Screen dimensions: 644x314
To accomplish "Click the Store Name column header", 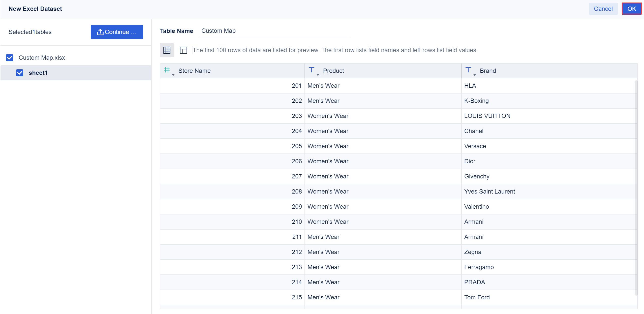I will coord(194,71).
